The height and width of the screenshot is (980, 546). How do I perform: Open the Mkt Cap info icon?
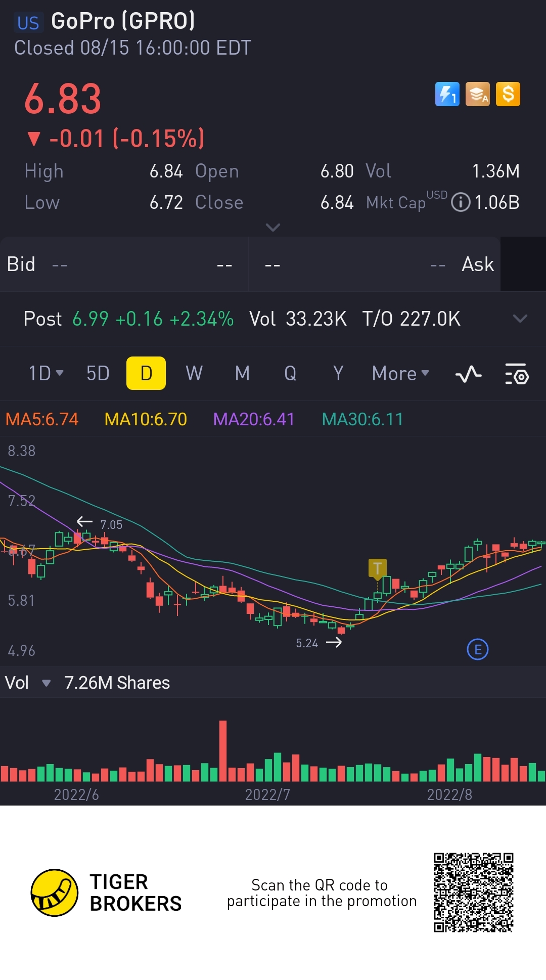pyautogui.click(x=461, y=202)
